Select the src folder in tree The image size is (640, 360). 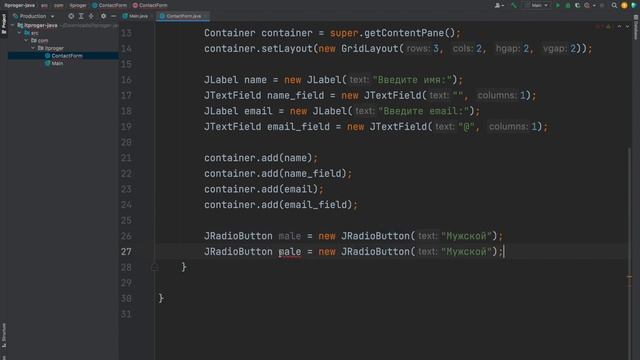pyautogui.click(x=35, y=33)
